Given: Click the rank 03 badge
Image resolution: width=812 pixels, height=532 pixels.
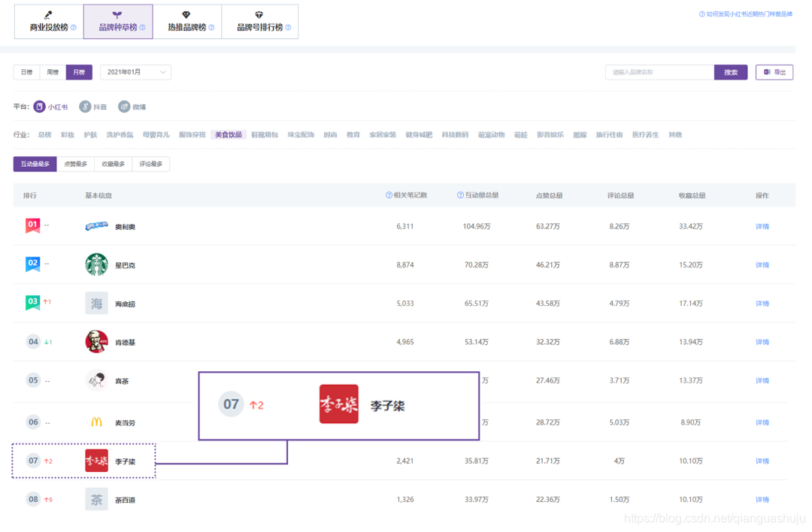Looking at the screenshot, I should [32, 302].
